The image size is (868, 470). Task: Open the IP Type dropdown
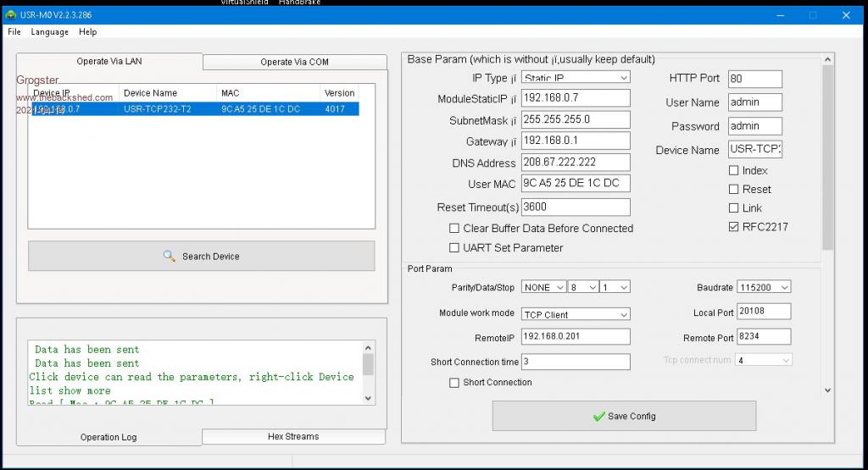coord(576,78)
